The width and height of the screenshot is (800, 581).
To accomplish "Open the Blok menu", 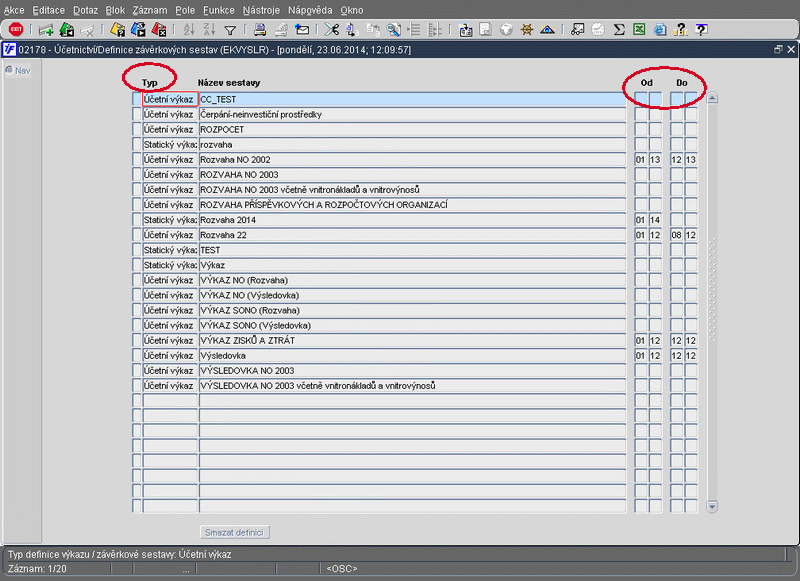I will [x=115, y=10].
